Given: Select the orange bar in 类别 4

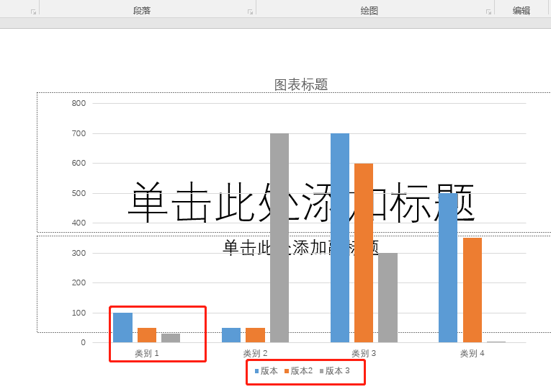Looking at the screenshot, I should [x=472, y=290].
